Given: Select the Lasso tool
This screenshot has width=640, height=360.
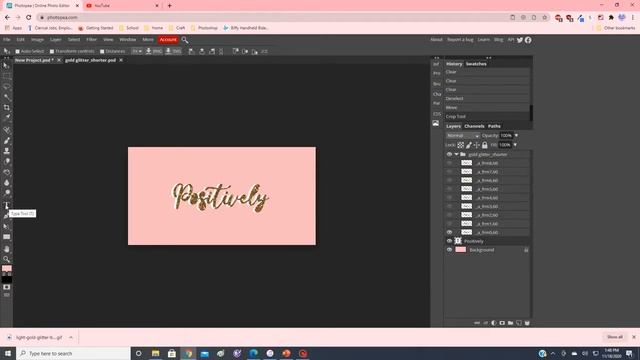Looking at the screenshot, I should pos(6,87).
